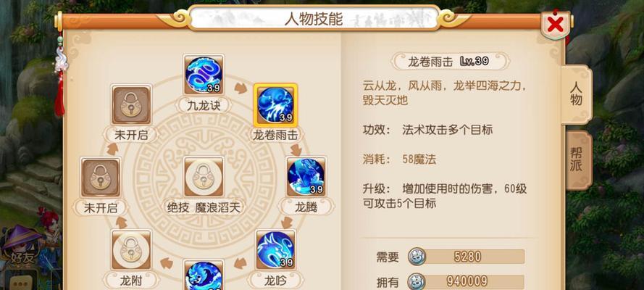Select the 龙腾 skill icon
Screen dimensions: 644x290
[x=306, y=177]
